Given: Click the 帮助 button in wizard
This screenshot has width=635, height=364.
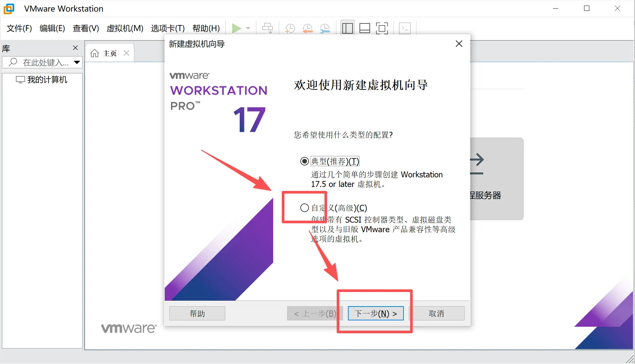Looking at the screenshot, I should click(197, 313).
